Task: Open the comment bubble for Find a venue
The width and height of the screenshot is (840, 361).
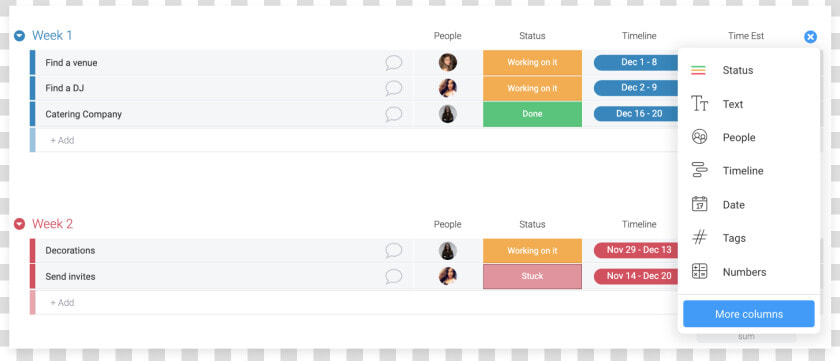Action: pos(394,63)
